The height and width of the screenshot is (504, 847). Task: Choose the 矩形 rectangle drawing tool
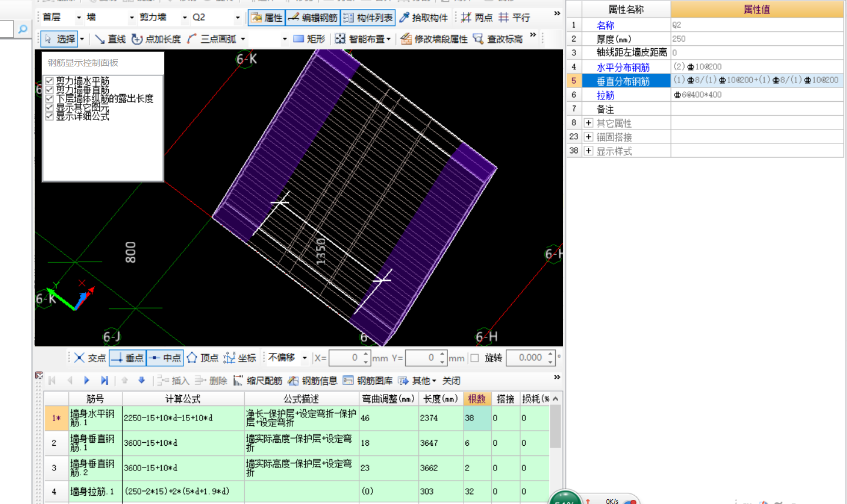click(x=309, y=39)
